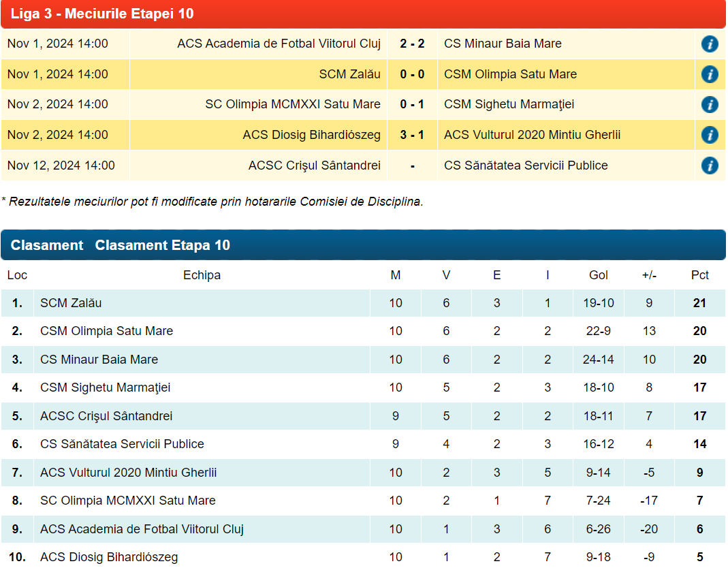Image resolution: width=728 pixels, height=568 pixels.
Task: Click info icon for Diosig Bihardiószeg match
Action: (x=710, y=135)
